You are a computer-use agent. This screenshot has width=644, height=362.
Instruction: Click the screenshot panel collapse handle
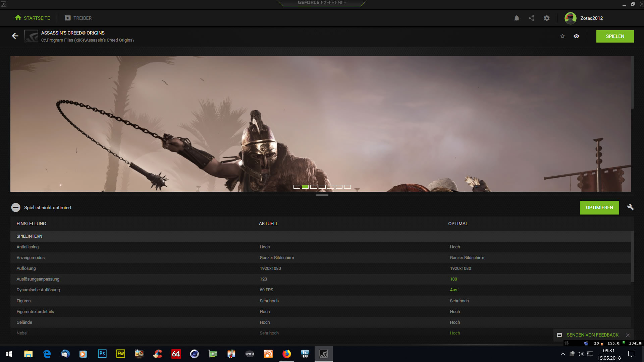(x=322, y=195)
